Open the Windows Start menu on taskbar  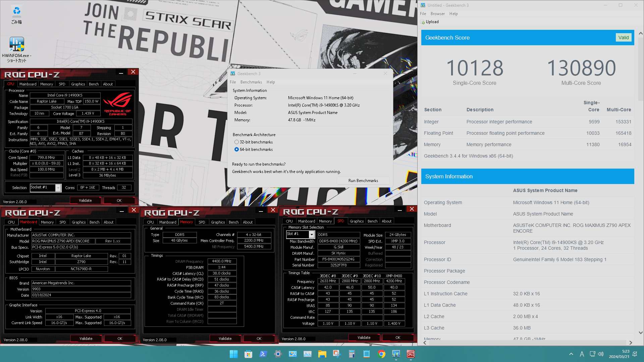233,354
